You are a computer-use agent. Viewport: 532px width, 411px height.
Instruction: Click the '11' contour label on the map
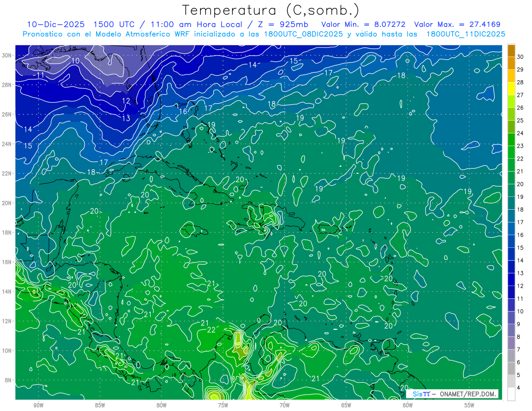40,75
